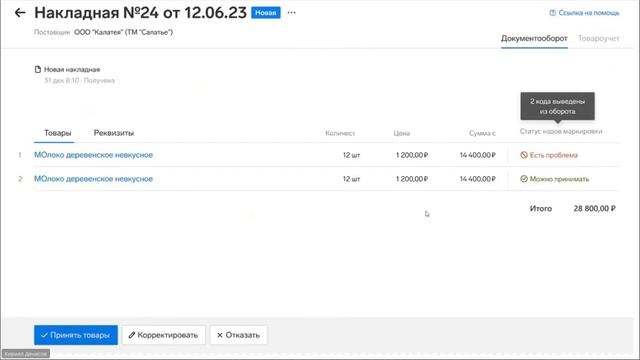The width and height of the screenshot is (640, 360).
Task: Select the "Новая накладная" document entry
Action: (x=72, y=69)
